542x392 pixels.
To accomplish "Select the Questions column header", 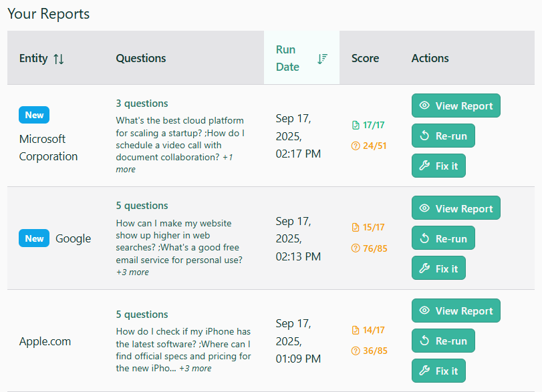I will coord(141,58).
